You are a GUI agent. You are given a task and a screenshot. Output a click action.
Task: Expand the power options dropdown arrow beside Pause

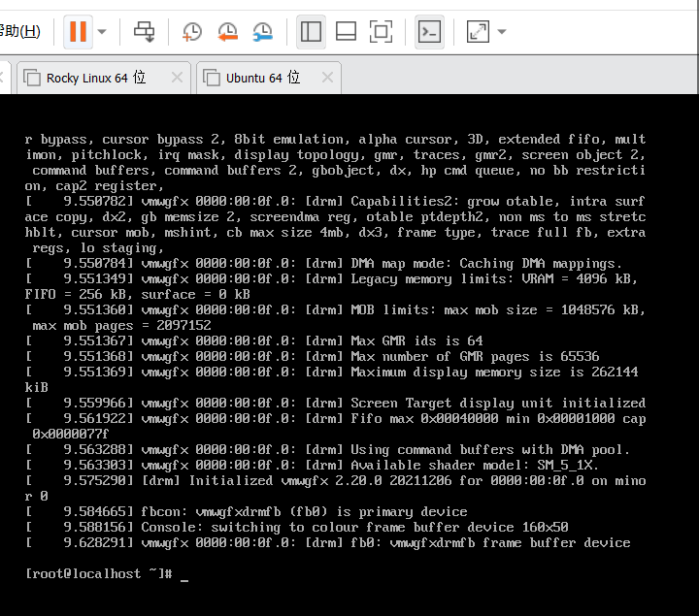102,32
